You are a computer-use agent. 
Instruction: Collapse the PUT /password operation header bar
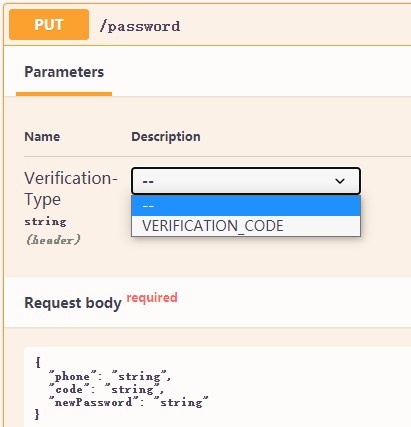(x=207, y=25)
